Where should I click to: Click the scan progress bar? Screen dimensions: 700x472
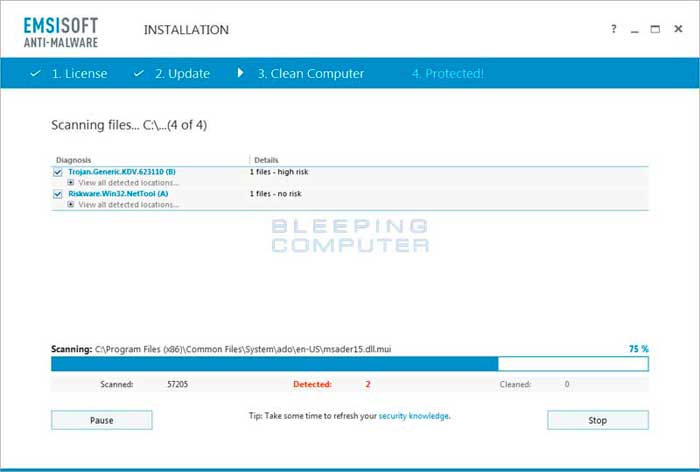(x=350, y=364)
